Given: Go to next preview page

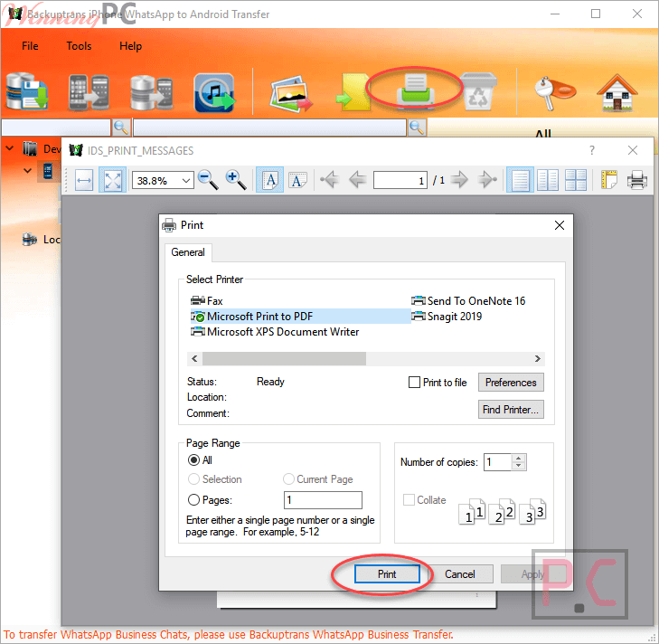Looking at the screenshot, I should [460, 180].
